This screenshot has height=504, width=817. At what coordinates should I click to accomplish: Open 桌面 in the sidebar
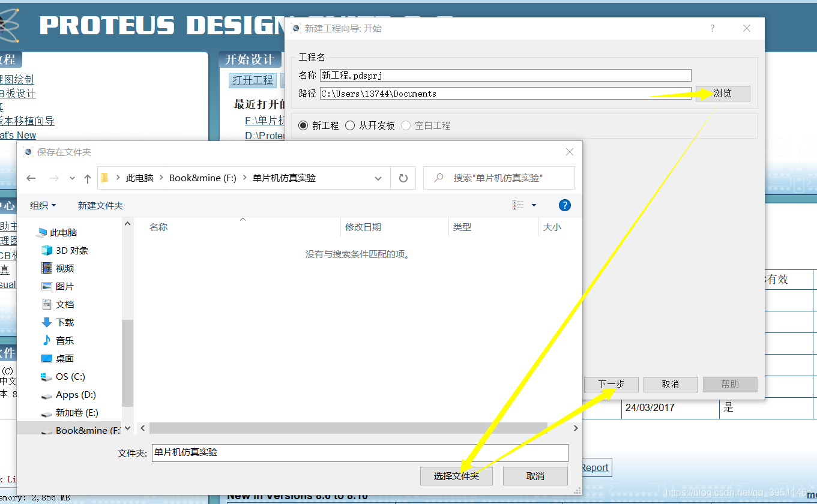(x=58, y=358)
